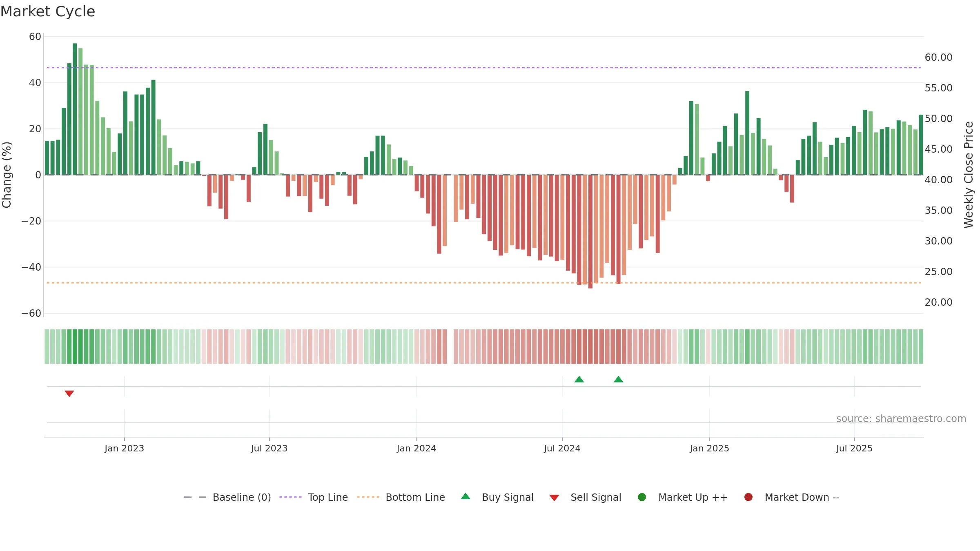Click the green Buy Signal legend triangle icon

pos(465,496)
